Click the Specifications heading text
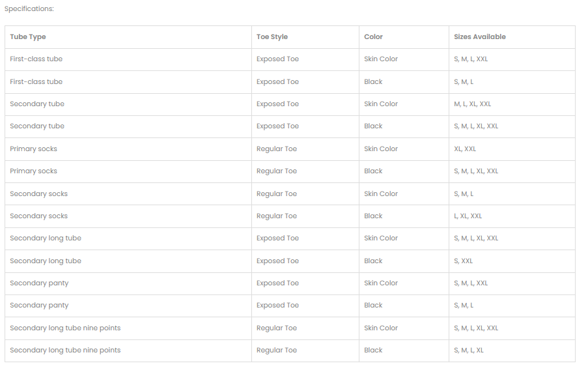 pos(29,9)
